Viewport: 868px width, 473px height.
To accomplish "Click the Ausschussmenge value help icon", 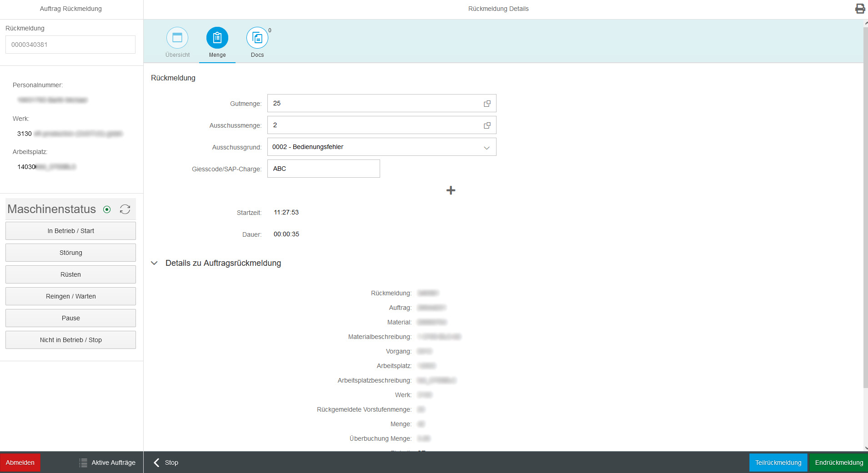I will (487, 125).
